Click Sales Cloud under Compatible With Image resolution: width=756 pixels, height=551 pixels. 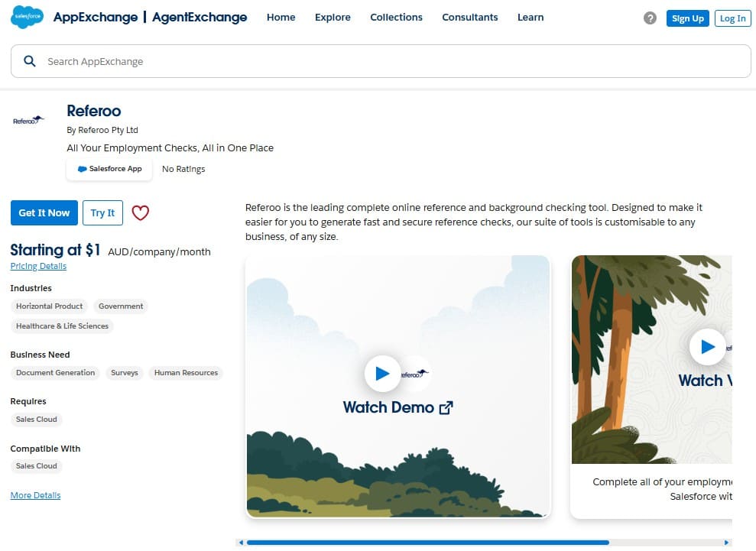(x=36, y=466)
